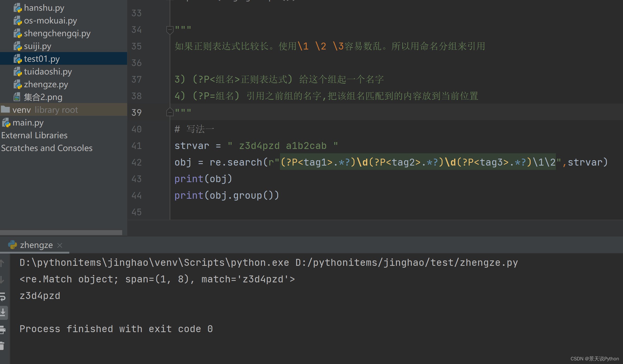
Task: Switch to the zhengze run tab
Action: coord(36,245)
